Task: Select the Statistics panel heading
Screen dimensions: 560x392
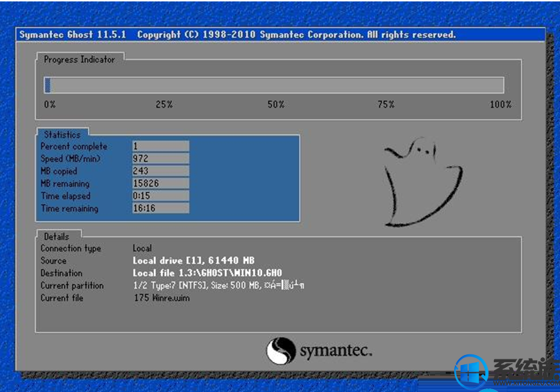Action: 62,135
